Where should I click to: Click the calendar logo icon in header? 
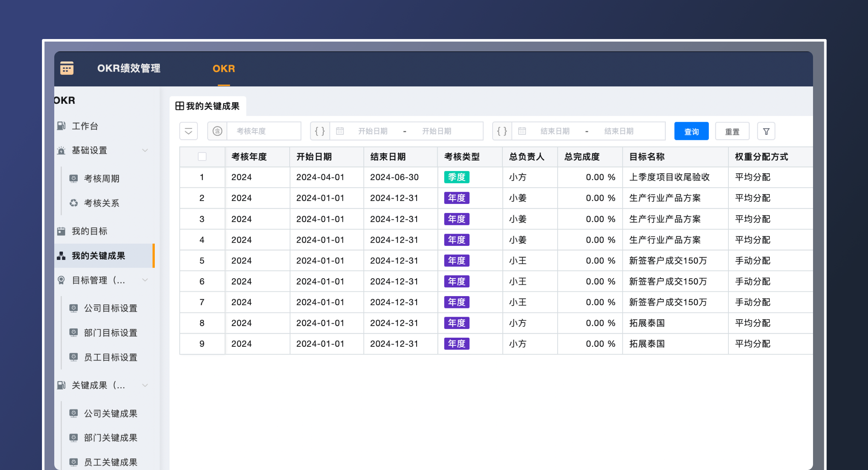click(x=67, y=68)
